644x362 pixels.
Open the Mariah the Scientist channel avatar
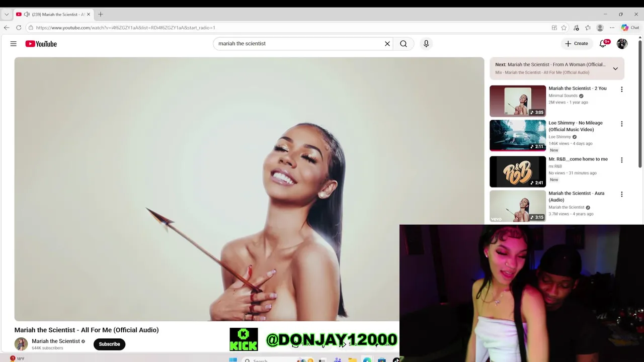tap(21, 344)
